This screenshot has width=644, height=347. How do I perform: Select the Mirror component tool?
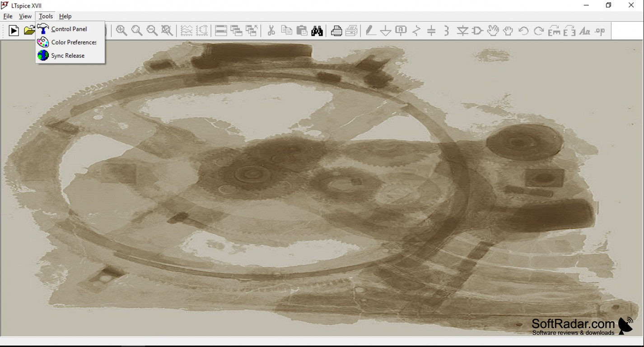pos(569,31)
